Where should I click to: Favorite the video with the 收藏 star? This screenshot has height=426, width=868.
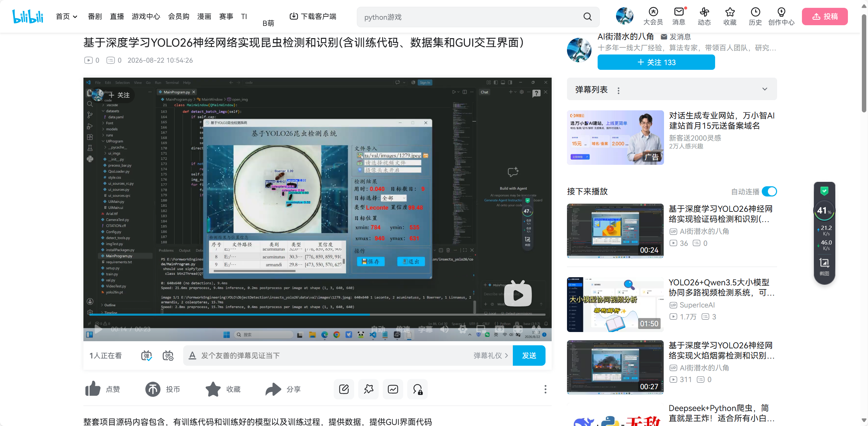click(213, 389)
